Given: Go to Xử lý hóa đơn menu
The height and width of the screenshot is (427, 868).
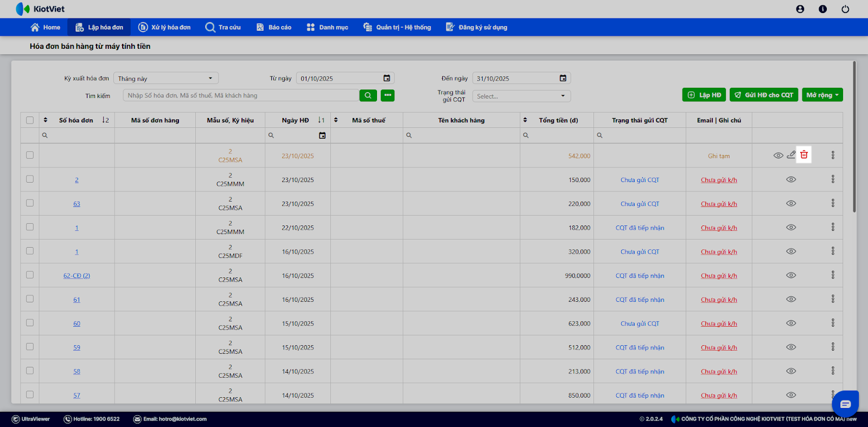Looking at the screenshot, I should pyautogui.click(x=164, y=27).
